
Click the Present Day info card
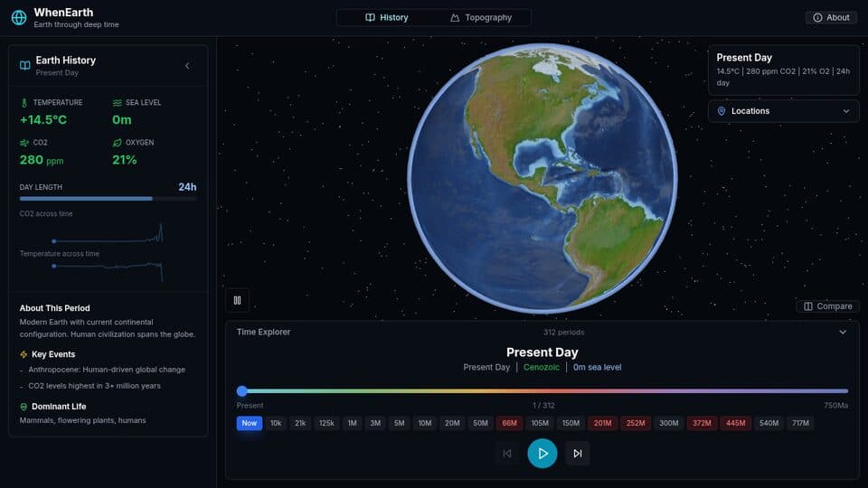[783, 70]
